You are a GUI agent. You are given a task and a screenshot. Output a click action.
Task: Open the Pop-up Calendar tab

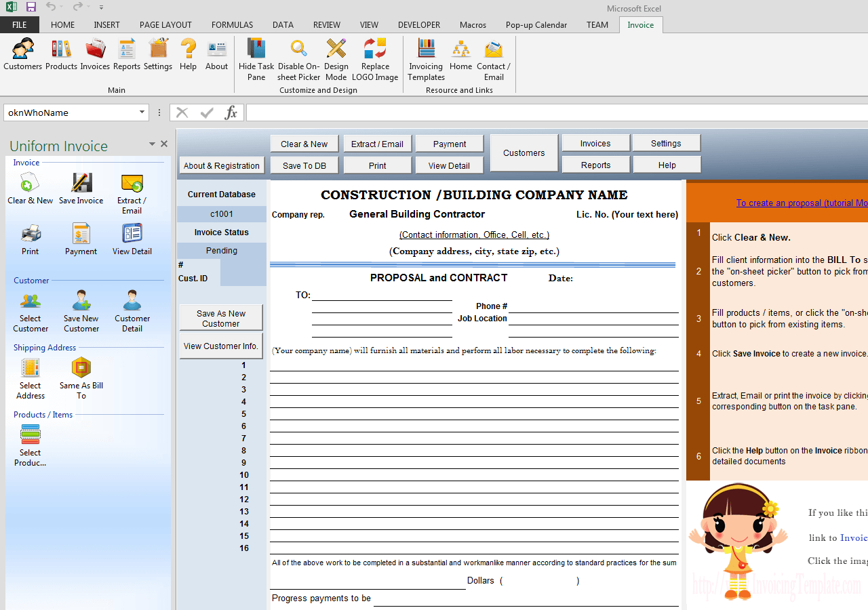pos(536,25)
